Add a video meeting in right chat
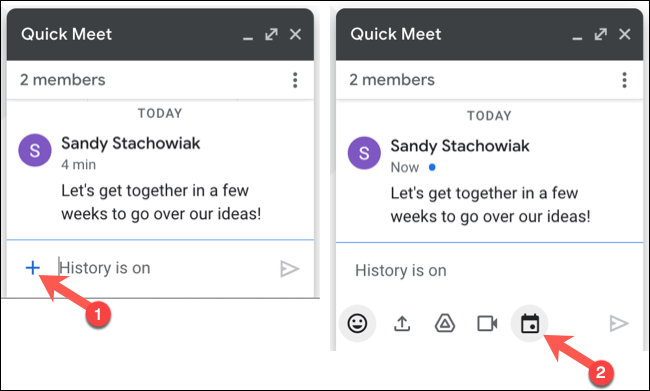The height and width of the screenshot is (391, 650). [487, 323]
